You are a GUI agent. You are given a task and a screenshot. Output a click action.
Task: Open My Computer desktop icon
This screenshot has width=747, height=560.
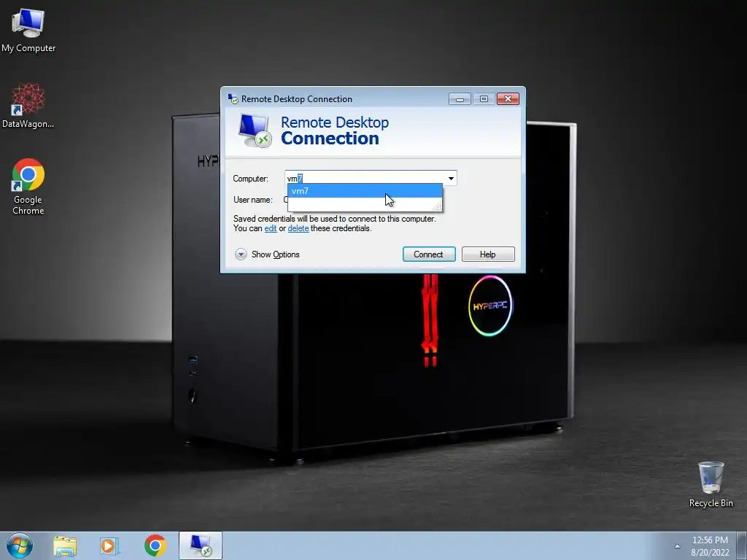[28, 29]
